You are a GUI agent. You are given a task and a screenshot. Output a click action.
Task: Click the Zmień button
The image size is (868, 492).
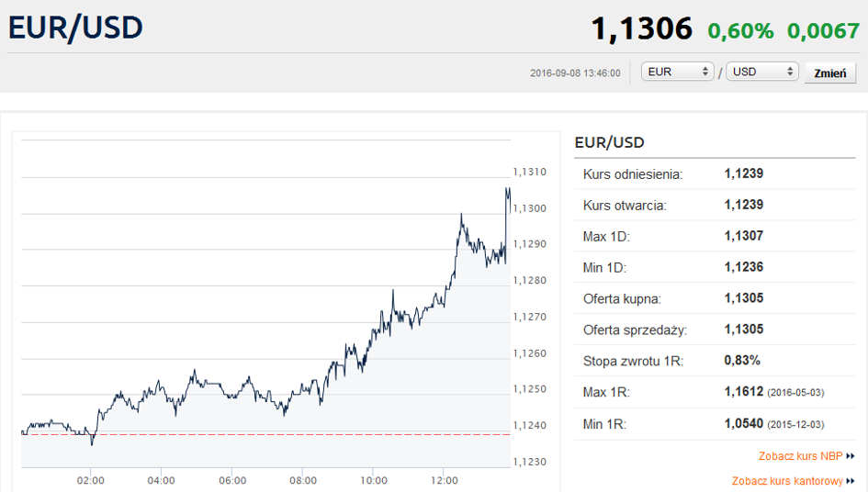click(x=829, y=73)
